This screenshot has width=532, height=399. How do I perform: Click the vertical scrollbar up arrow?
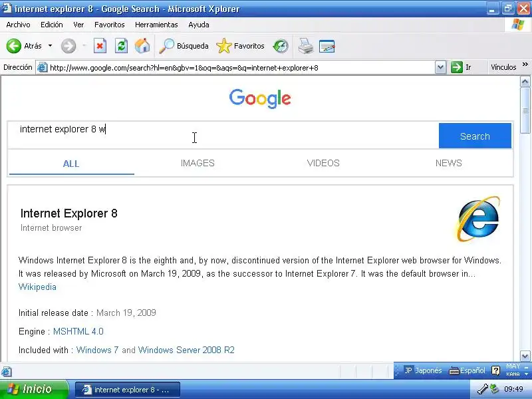(x=525, y=81)
